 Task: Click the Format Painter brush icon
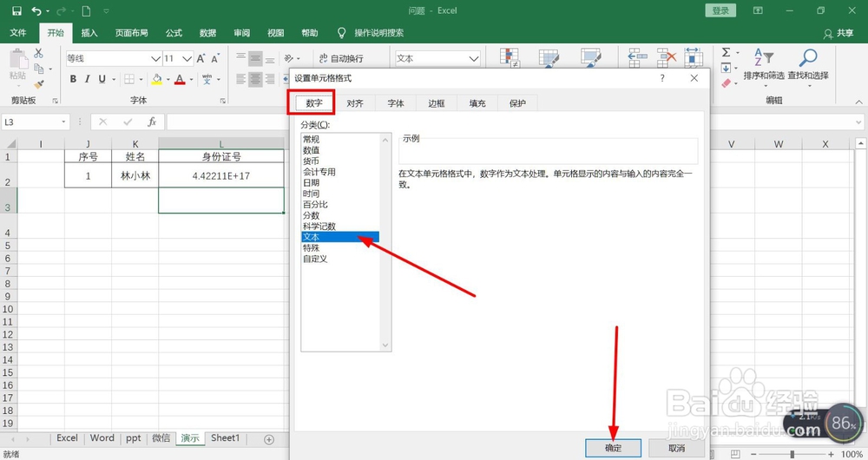coord(38,84)
